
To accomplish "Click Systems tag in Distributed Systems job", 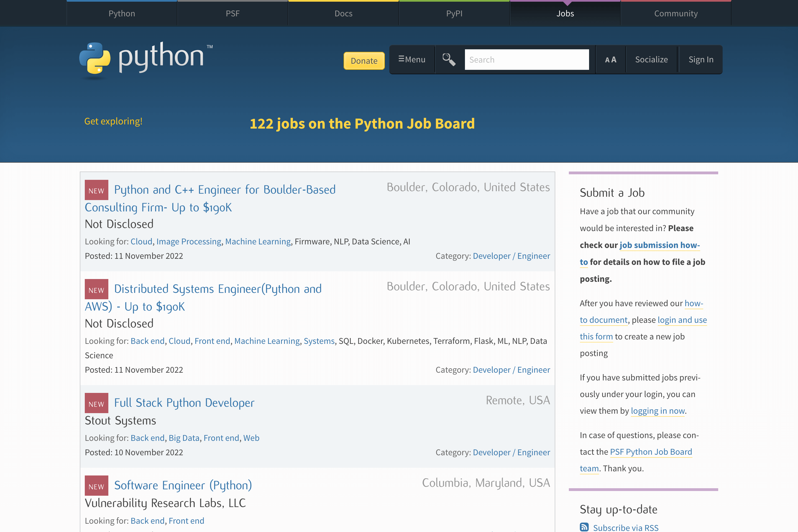I will (319, 341).
